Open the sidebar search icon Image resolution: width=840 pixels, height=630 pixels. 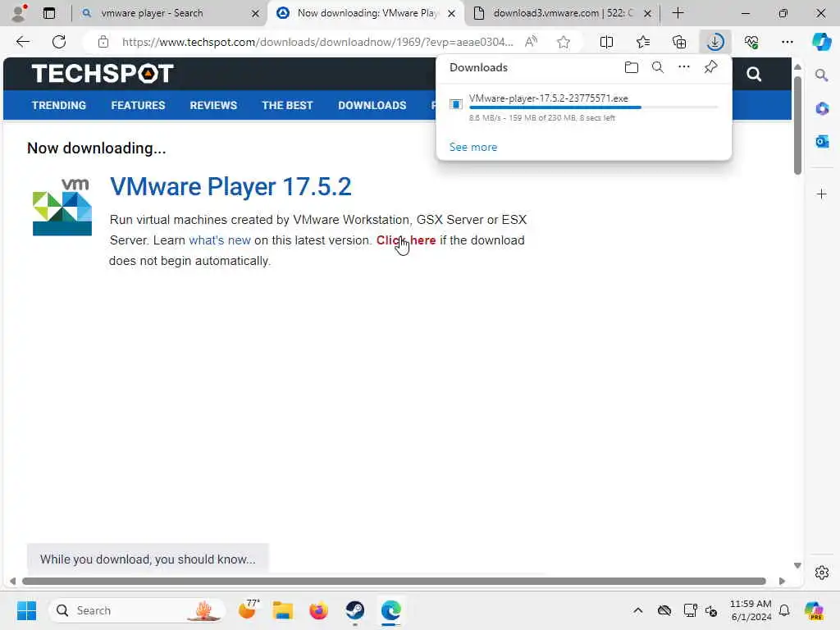822,75
